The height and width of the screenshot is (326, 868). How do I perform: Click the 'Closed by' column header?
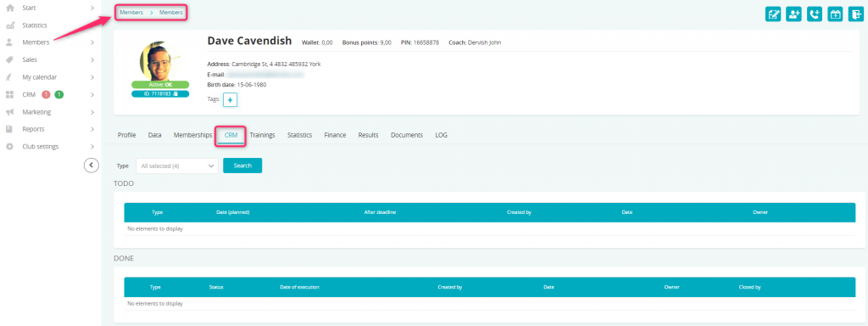point(749,288)
